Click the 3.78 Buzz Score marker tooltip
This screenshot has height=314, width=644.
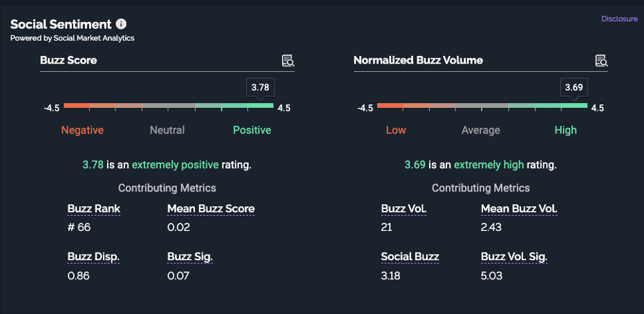pyautogui.click(x=260, y=87)
